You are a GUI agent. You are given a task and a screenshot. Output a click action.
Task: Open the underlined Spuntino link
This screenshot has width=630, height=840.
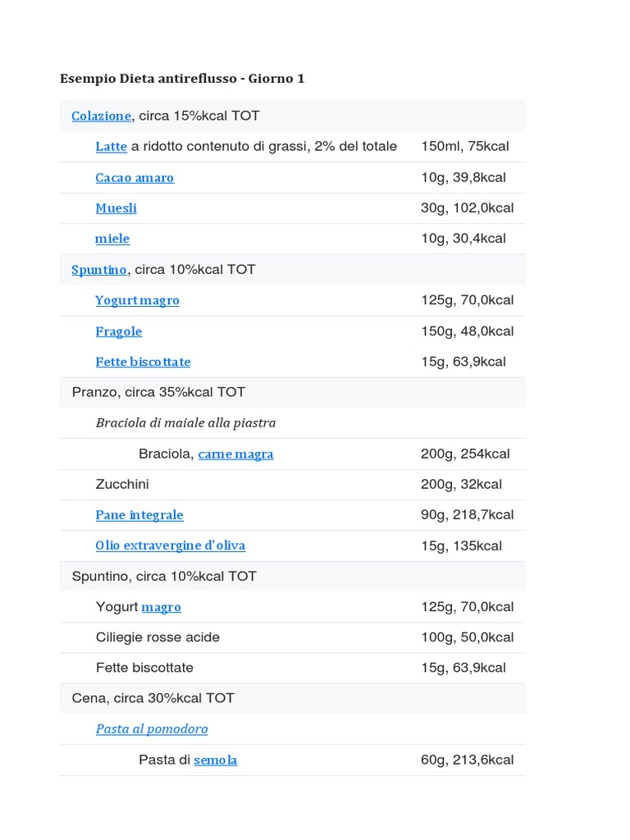click(x=99, y=270)
